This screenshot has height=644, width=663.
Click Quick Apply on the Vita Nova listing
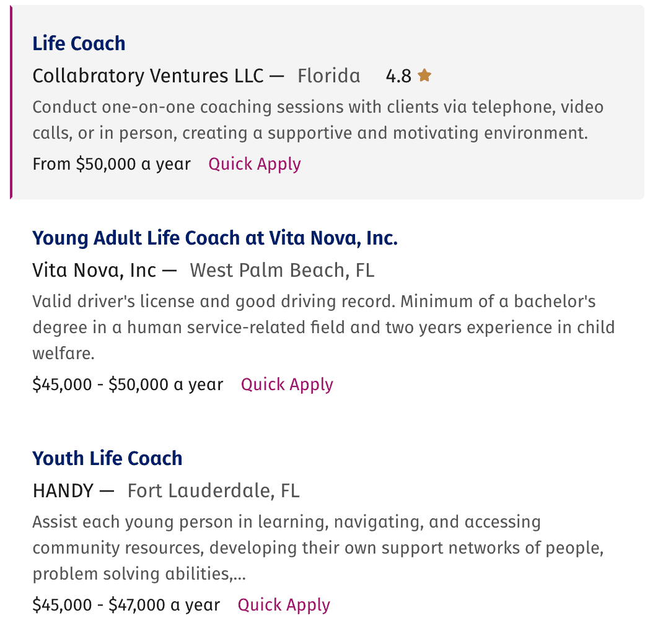[x=286, y=384]
